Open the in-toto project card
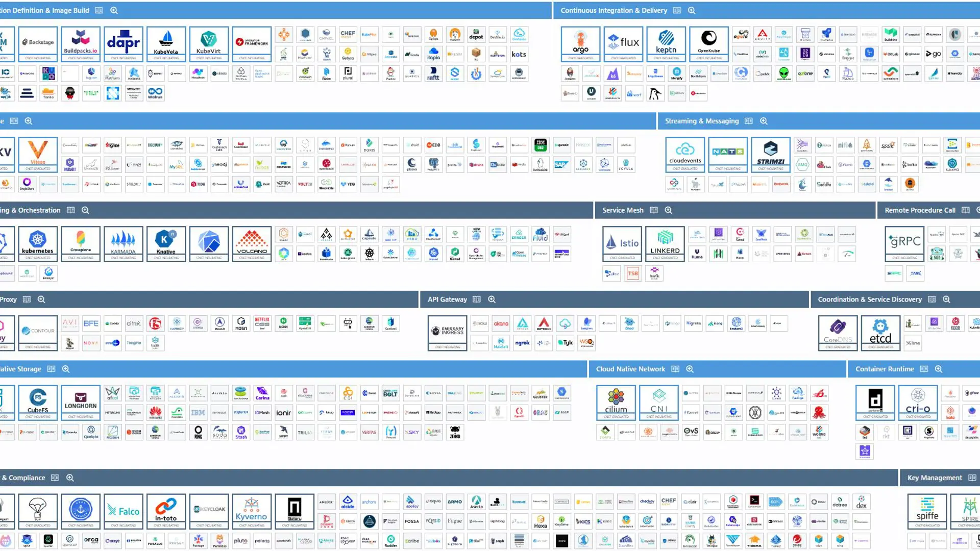 166,511
